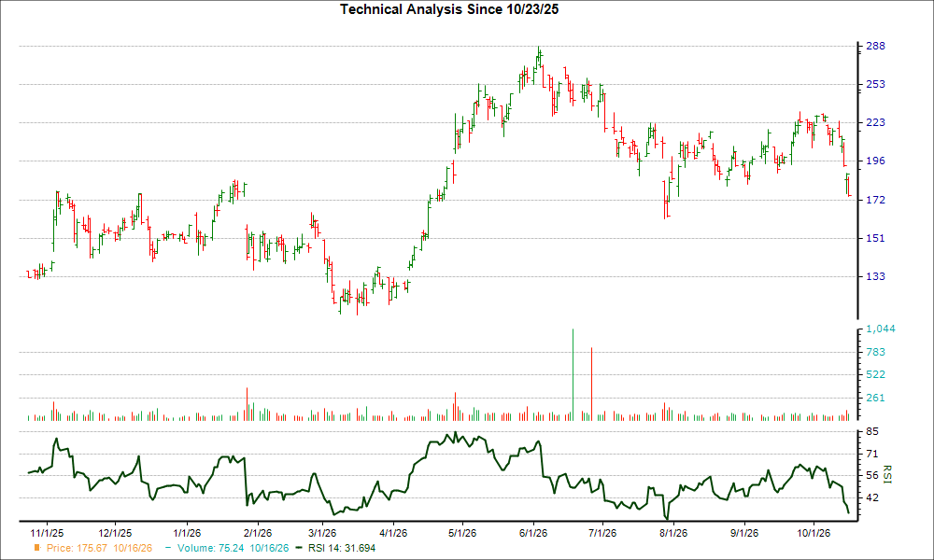Select the 133 price axis label

point(875,276)
